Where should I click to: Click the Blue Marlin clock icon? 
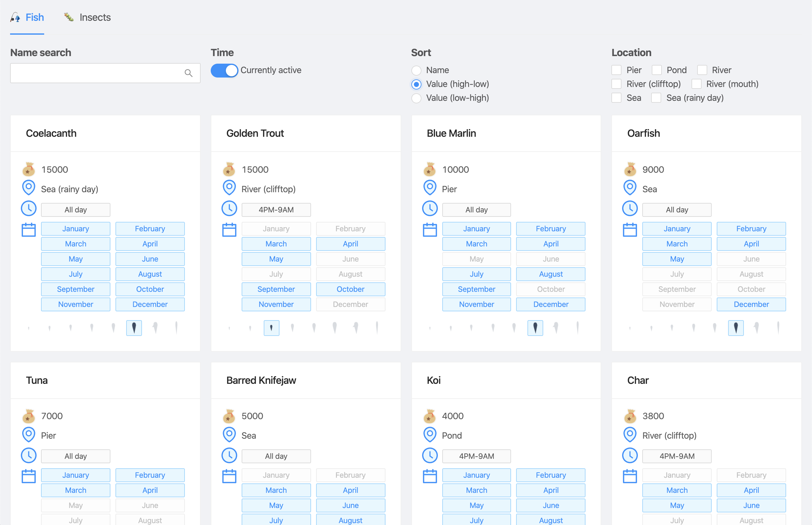pos(430,209)
